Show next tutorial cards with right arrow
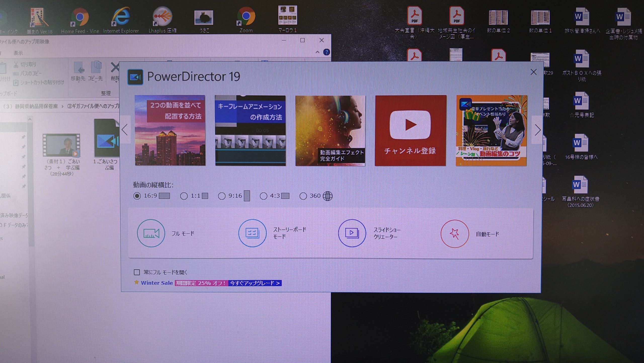Viewport: 644px width, 363px height. point(538,130)
